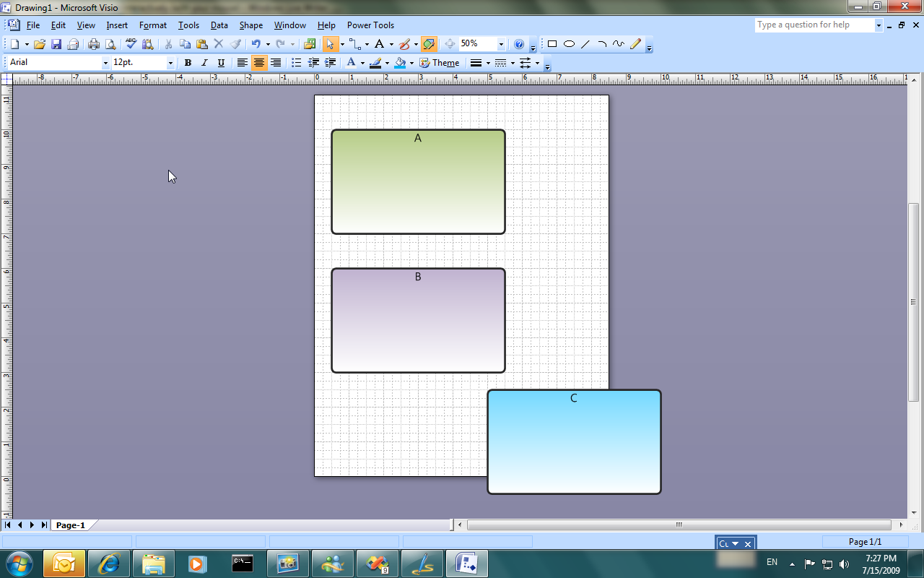
Task: Click the Page-1 sheet tab
Action: click(x=71, y=525)
